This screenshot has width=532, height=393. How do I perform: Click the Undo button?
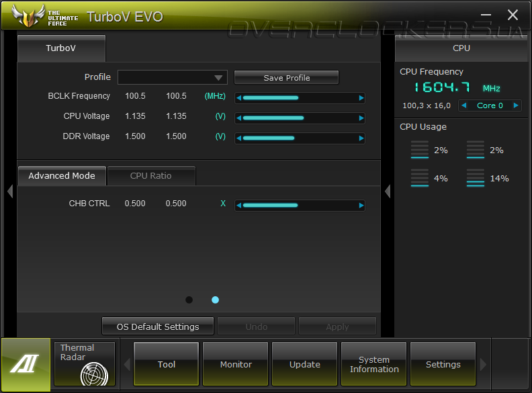[x=256, y=326]
